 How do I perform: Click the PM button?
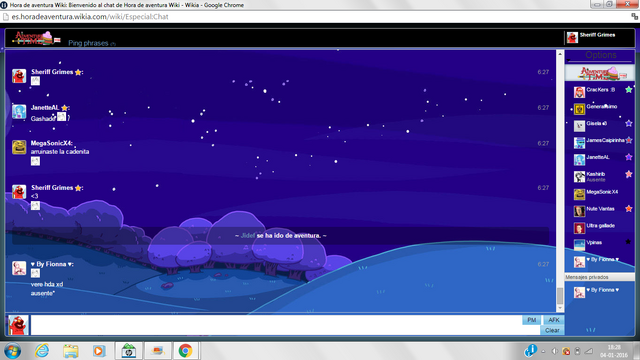tap(531, 320)
